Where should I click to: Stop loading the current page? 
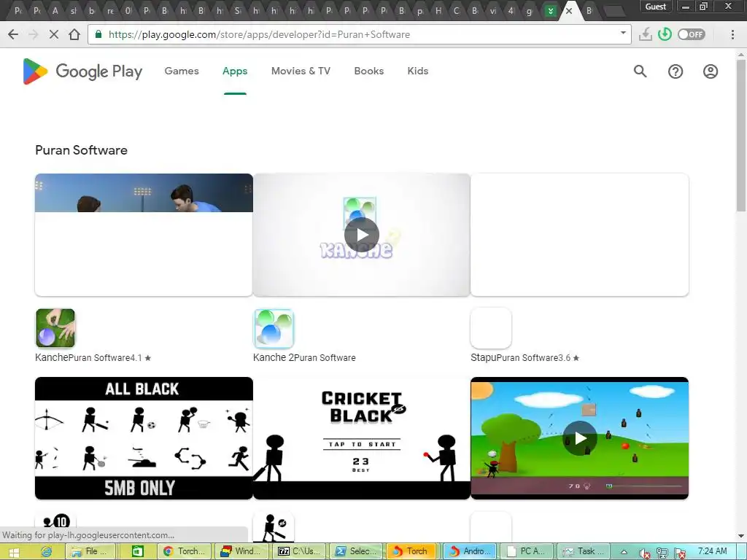click(x=54, y=34)
